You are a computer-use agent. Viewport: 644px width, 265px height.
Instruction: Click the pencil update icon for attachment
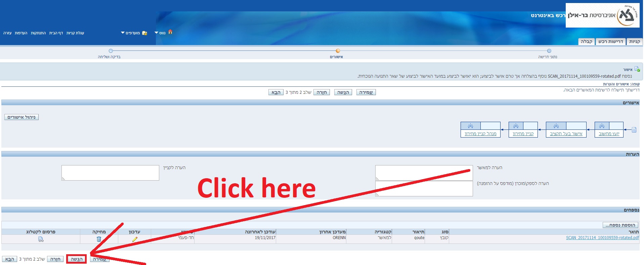pos(135,239)
